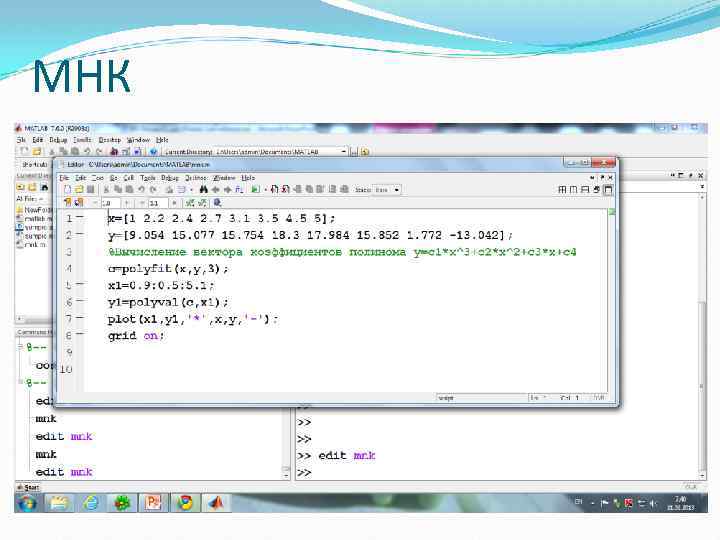Click the New file icon in Editor toolbar

click(x=67, y=190)
